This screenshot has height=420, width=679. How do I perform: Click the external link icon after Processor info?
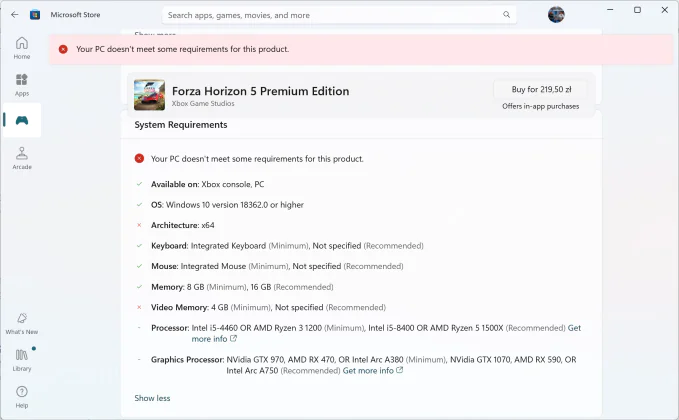233,339
